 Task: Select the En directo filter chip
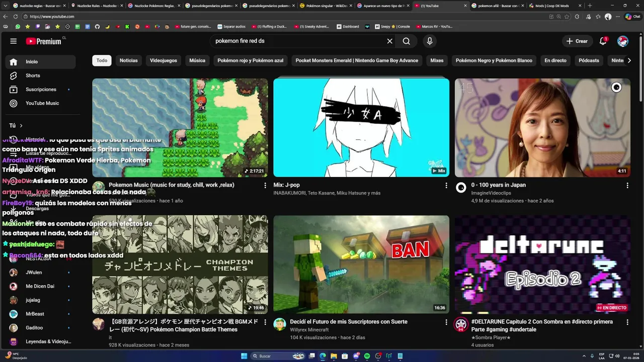[555, 60]
